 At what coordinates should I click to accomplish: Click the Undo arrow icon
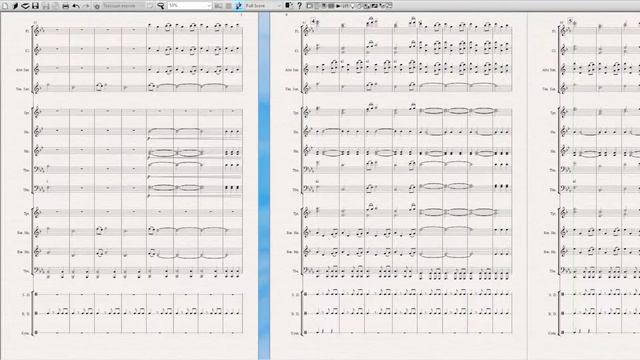point(76,6)
